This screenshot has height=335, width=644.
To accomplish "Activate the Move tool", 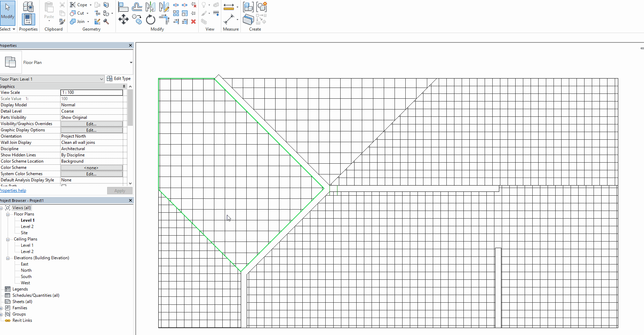I will (x=124, y=19).
